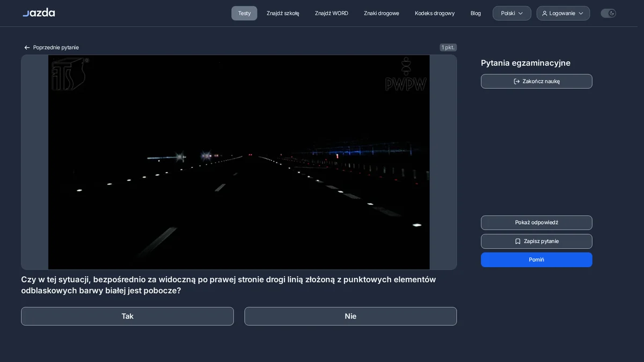Viewport: 644px width, 362px height.
Task: Answer Tak to the question
Action: coord(127,316)
